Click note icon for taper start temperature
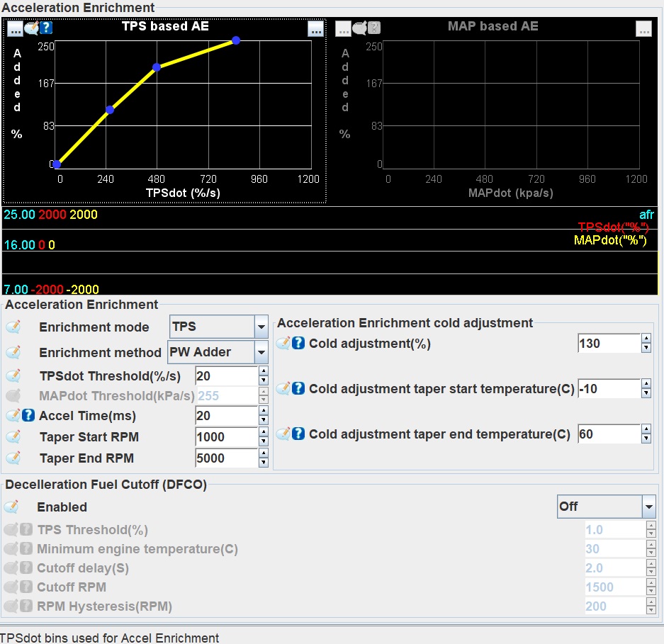The image size is (664, 644). coord(283,388)
